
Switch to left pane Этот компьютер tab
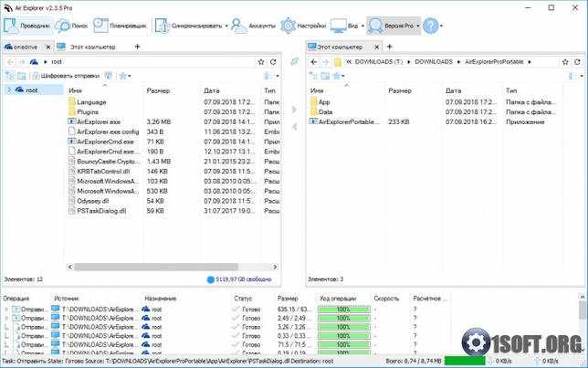click(x=87, y=47)
